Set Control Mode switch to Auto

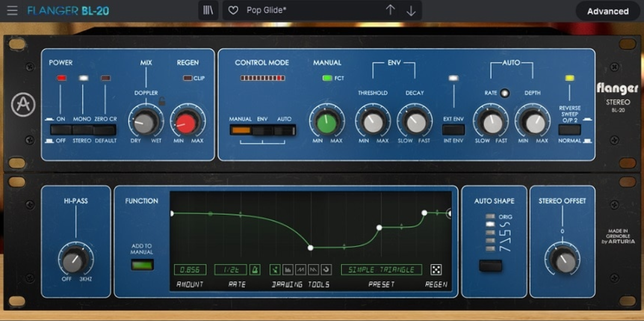(x=284, y=130)
